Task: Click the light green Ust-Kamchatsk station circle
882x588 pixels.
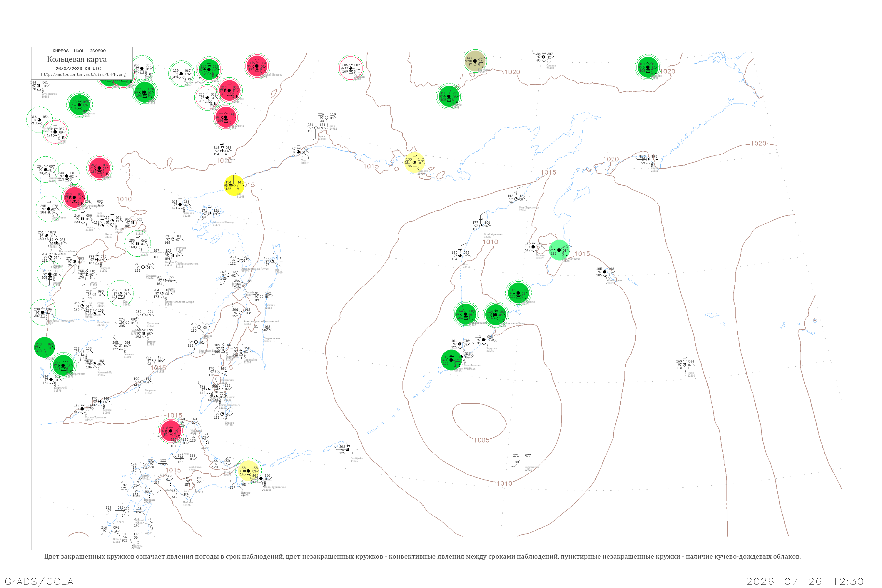Action: tap(559, 250)
